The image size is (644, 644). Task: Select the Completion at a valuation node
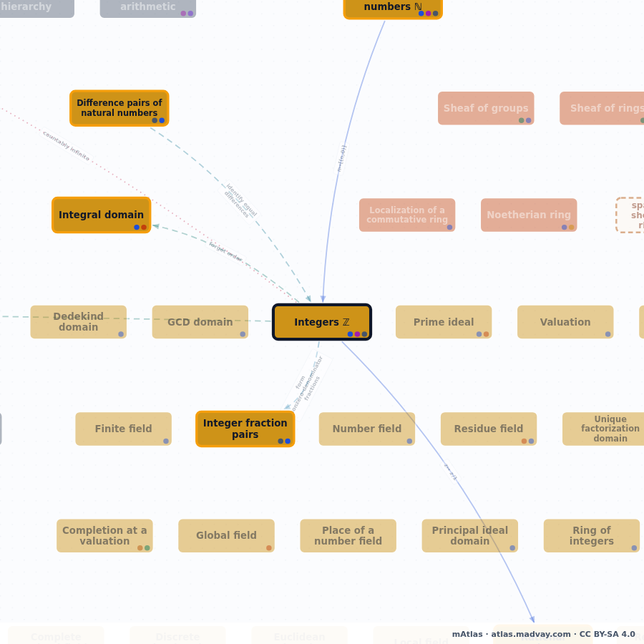(x=104, y=535)
